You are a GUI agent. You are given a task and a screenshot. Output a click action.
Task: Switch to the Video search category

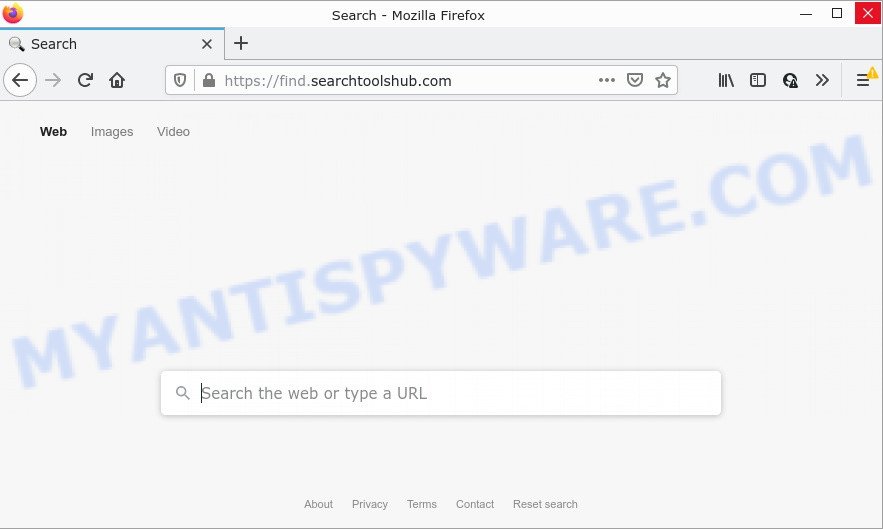[173, 132]
